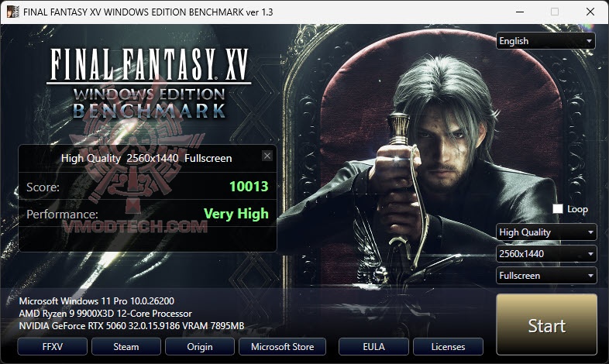The image size is (609, 364).
Task: Click the Microsoft Windows 11 Pro line
Action: 96,301
